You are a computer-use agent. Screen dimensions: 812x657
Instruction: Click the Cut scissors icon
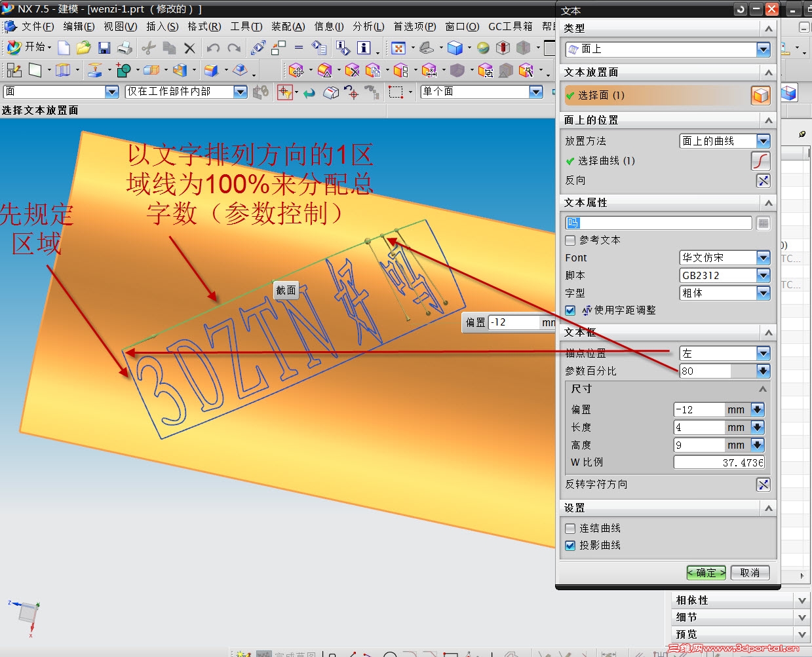tap(149, 47)
